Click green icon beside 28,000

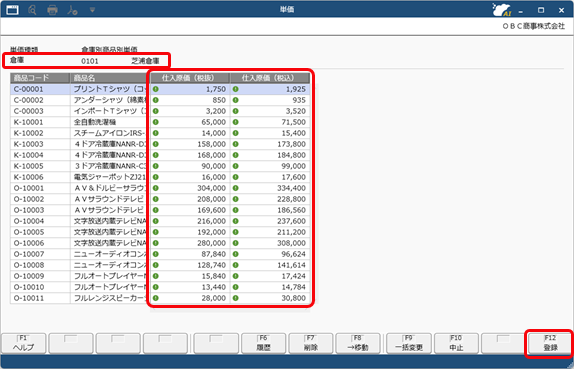(x=156, y=298)
